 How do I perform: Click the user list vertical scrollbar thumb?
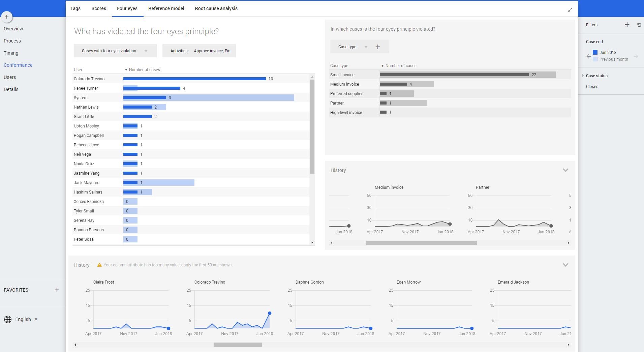312,126
